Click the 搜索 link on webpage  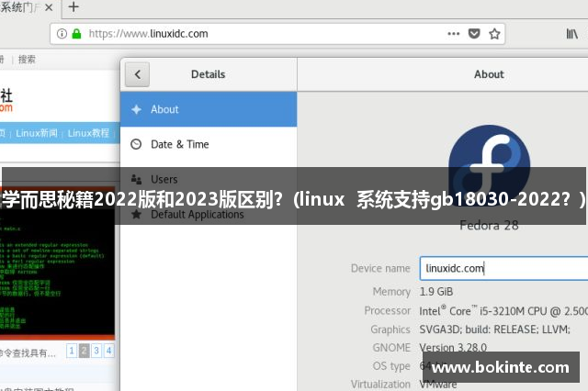pos(27,59)
